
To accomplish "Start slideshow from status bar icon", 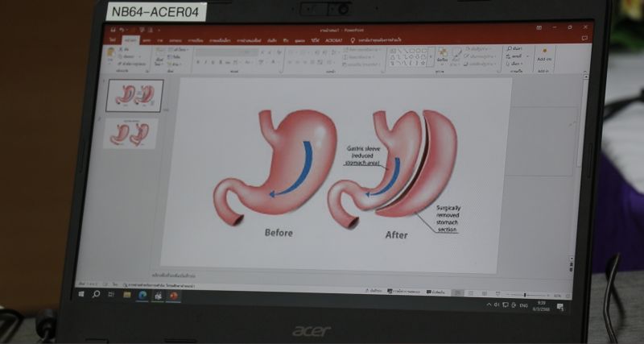I will click(x=497, y=294).
